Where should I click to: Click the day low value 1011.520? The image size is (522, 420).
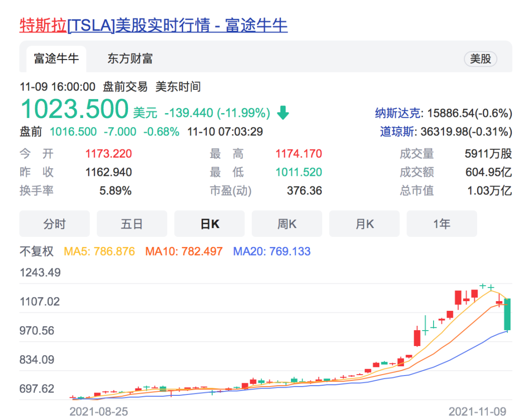299,172
